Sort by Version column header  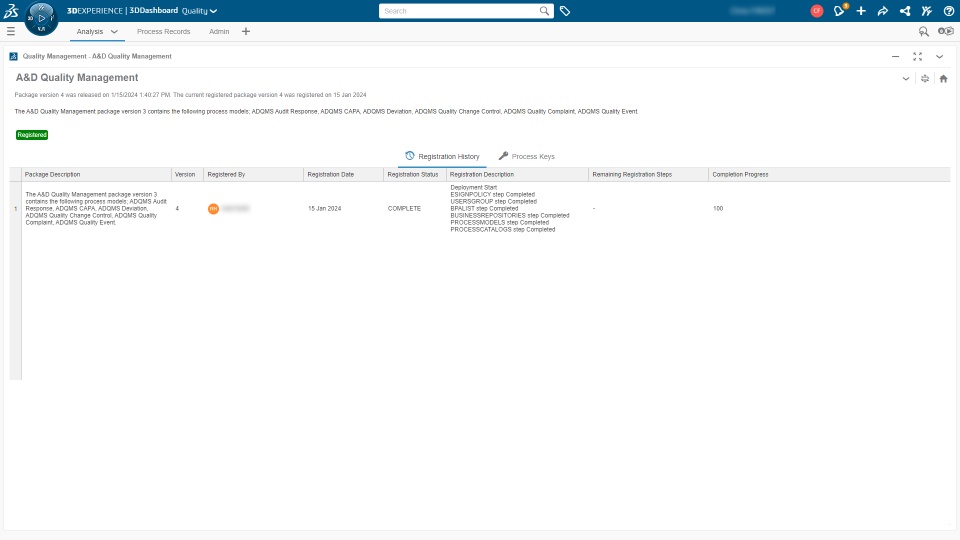(187, 174)
